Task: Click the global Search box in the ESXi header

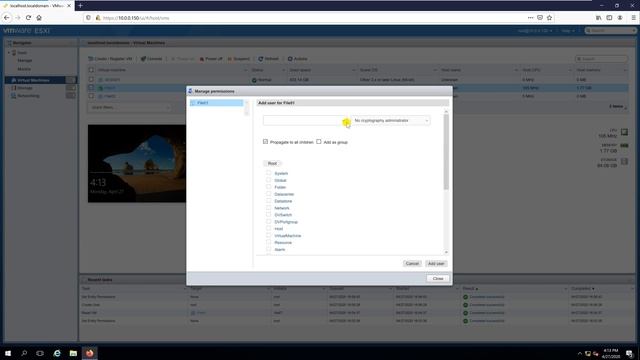Action: [x=611, y=31]
